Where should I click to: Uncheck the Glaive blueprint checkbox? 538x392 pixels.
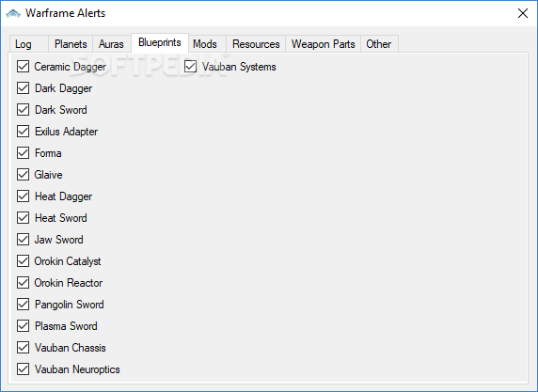(x=23, y=175)
